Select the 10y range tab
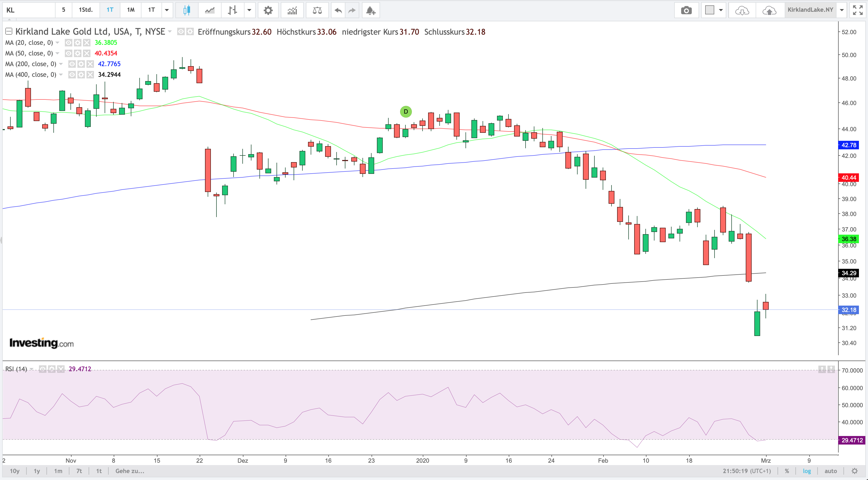Image resolution: width=868 pixels, height=480 pixels. coord(14,471)
